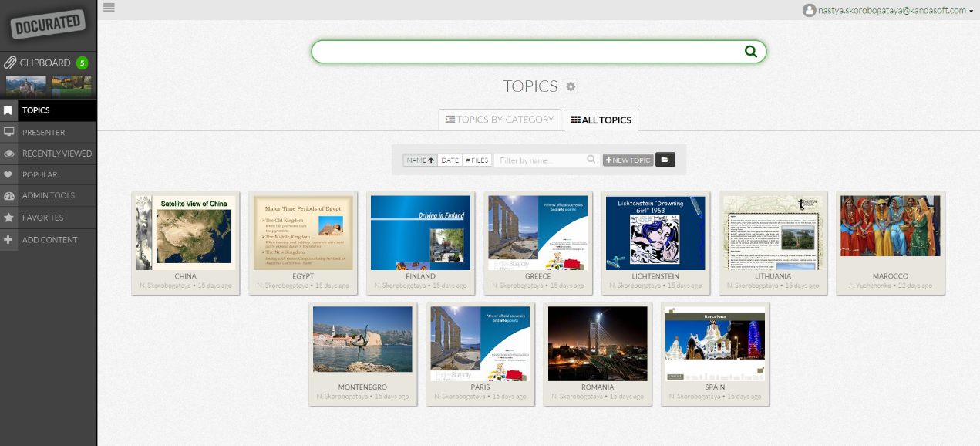The height and width of the screenshot is (446, 980).
Task: Click the Favorites star icon
Action: pos(9,218)
